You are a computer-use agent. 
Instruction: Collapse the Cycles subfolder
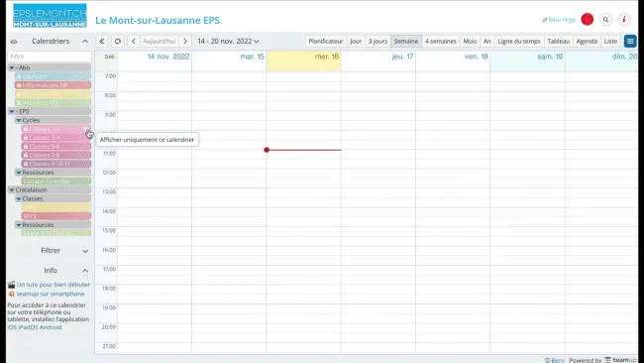(19, 120)
